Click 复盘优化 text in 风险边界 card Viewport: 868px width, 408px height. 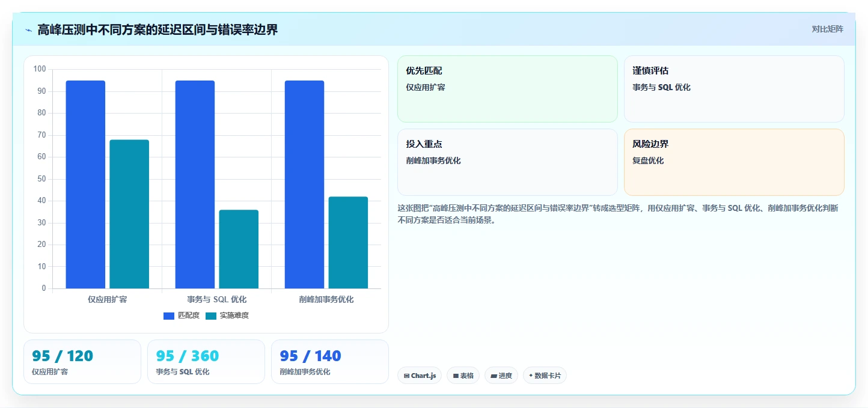(648, 161)
